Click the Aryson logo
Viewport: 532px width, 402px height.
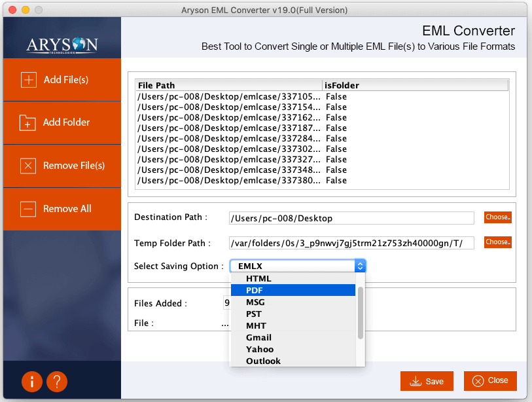pyautogui.click(x=62, y=45)
